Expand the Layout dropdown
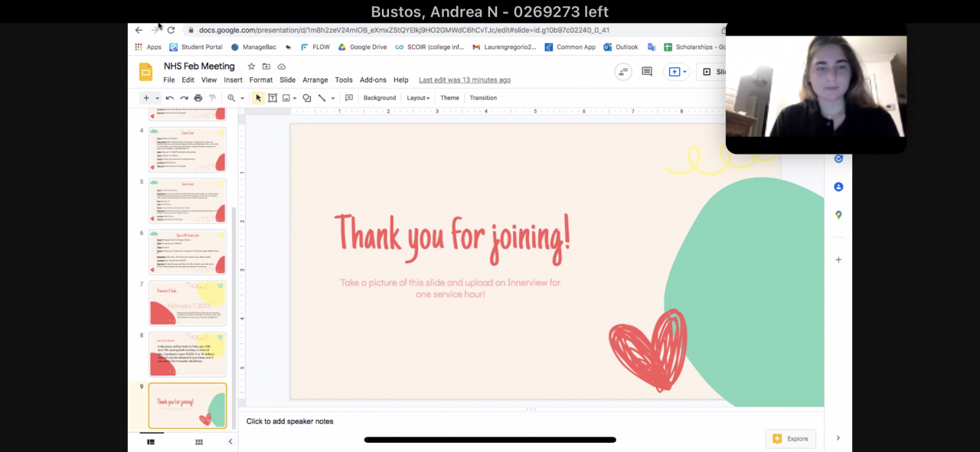The width and height of the screenshot is (980, 452). (418, 98)
